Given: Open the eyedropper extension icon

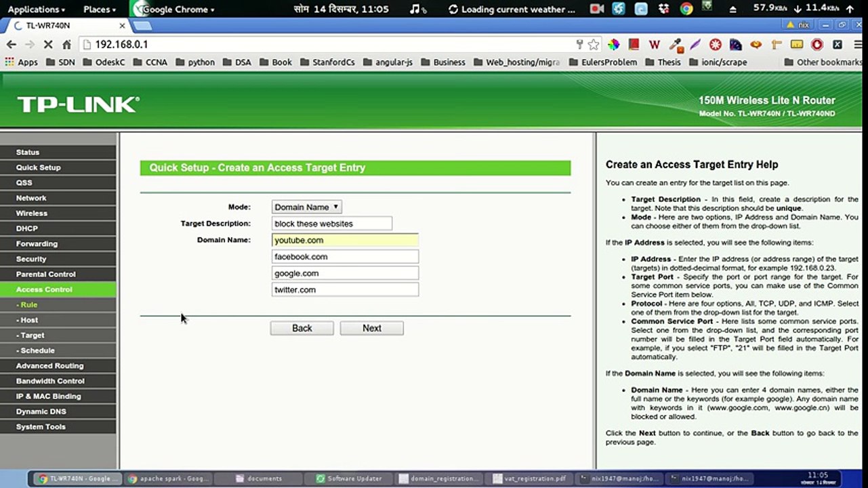Looking at the screenshot, I should (675, 45).
